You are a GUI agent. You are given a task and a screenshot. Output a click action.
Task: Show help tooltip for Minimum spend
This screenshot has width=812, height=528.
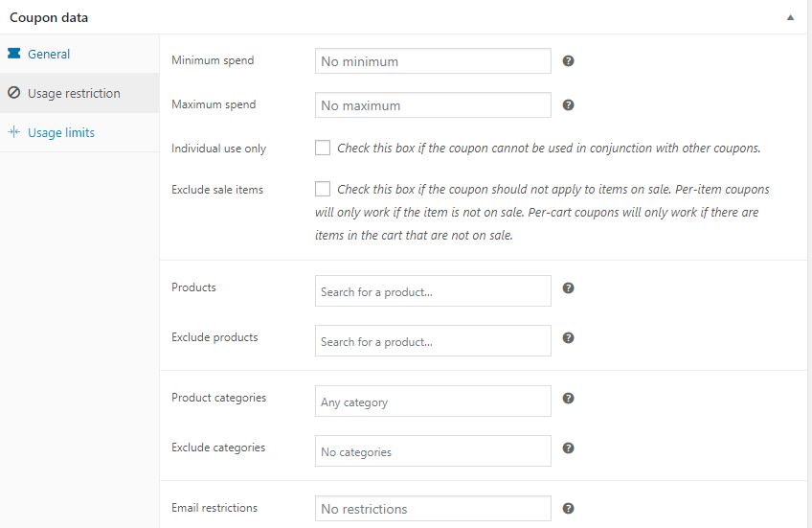click(x=568, y=61)
